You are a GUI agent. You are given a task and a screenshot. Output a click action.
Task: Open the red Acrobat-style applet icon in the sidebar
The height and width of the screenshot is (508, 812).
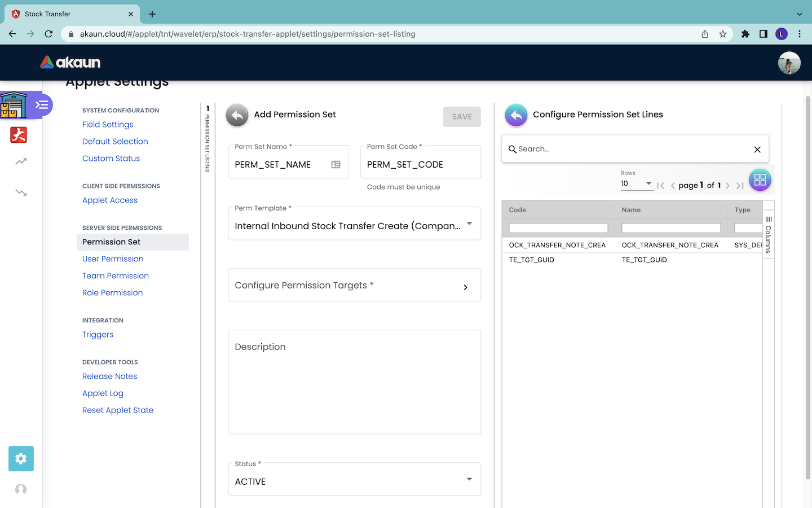[x=19, y=135]
